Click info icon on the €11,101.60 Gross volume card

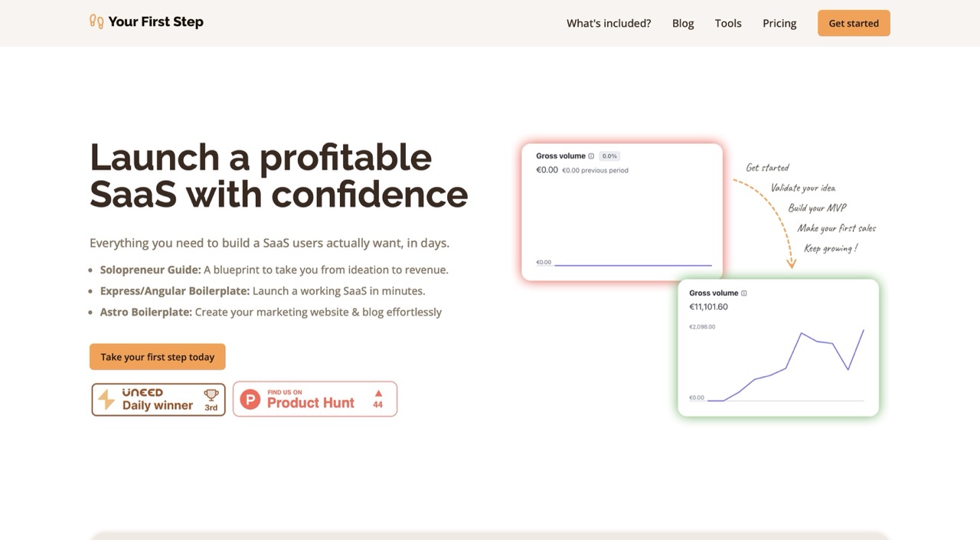744,293
